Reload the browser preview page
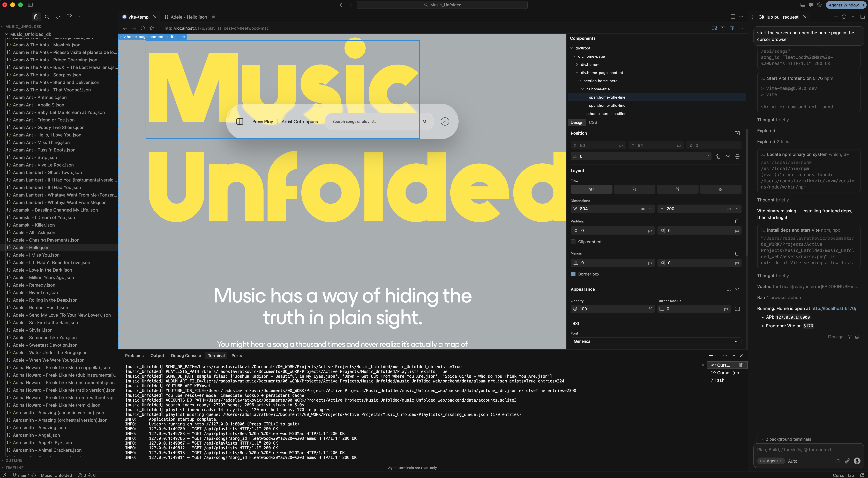This screenshot has height=478, width=868. [143, 28]
